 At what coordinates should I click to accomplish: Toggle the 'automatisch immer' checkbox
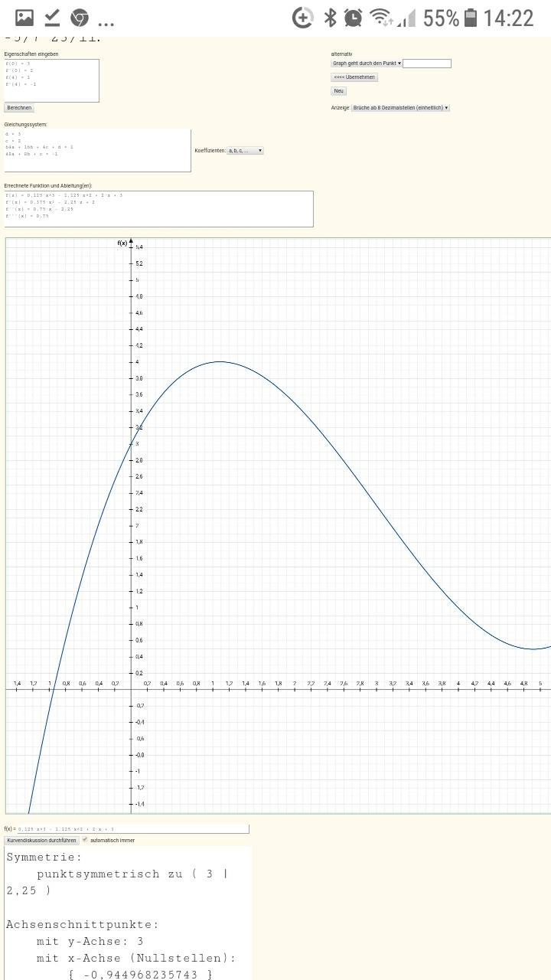pyautogui.click(x=86, y=840)
